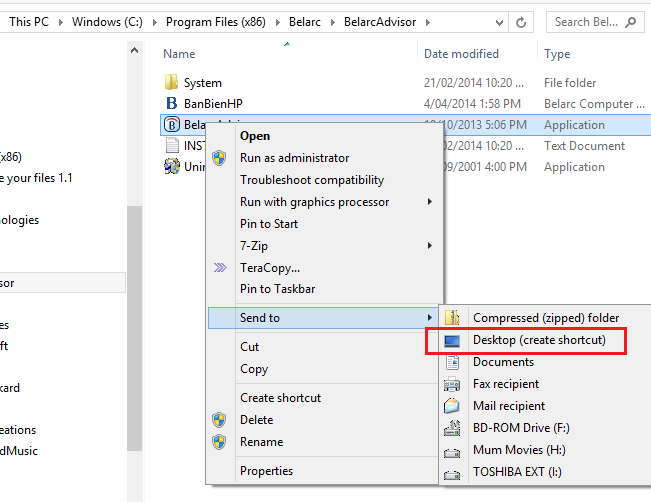Select the BanBienHP file name

pyautogui.click(x=213, y=103)
